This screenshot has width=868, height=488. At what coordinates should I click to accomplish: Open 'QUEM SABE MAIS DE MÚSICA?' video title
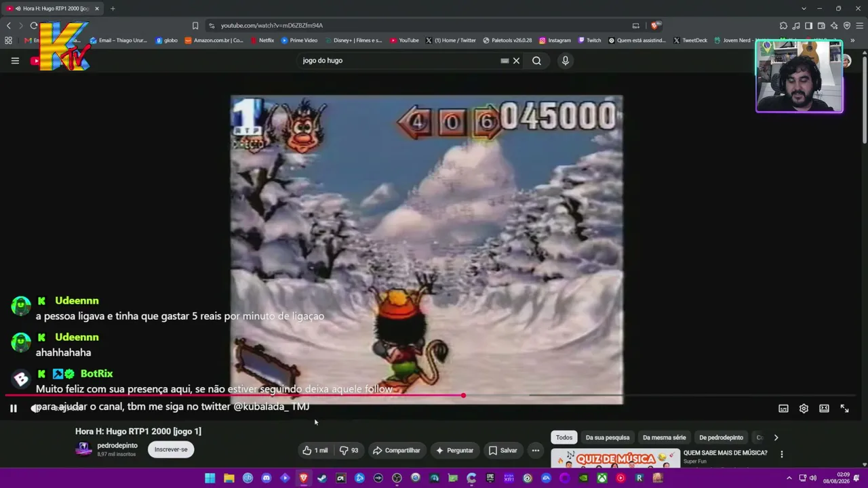click(x=726, y=453)
